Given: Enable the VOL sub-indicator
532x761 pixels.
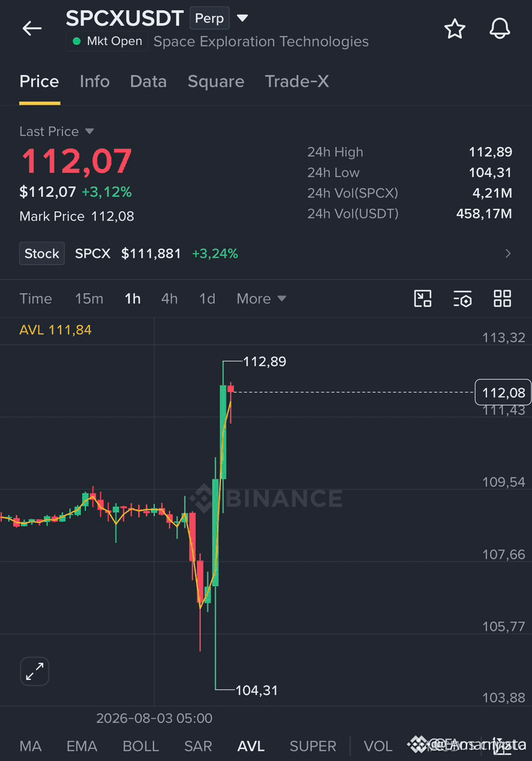Looking at the screenshot, I should coord(378,746).
